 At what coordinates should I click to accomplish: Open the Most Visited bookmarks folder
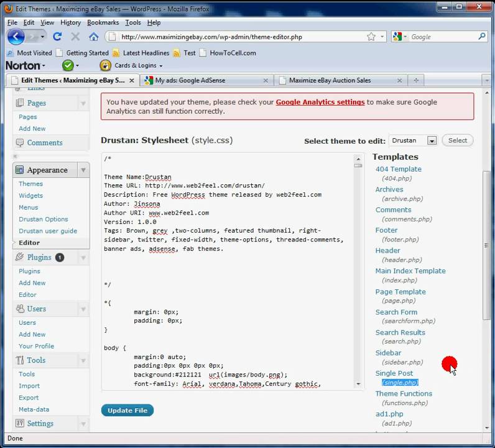pos(30,53)
